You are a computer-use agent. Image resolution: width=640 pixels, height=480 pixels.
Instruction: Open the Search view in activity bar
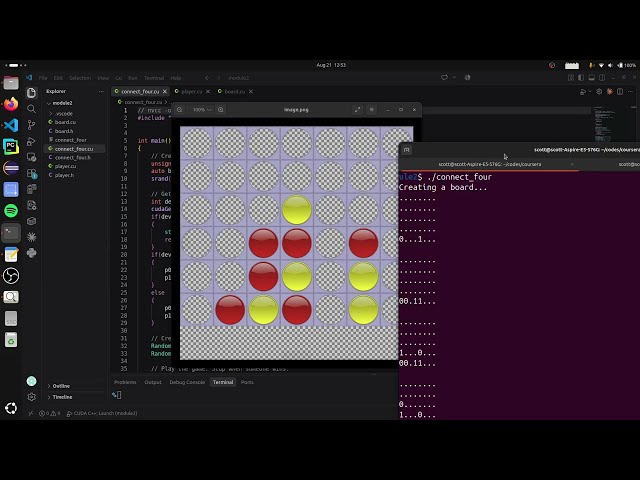[31, 109]
